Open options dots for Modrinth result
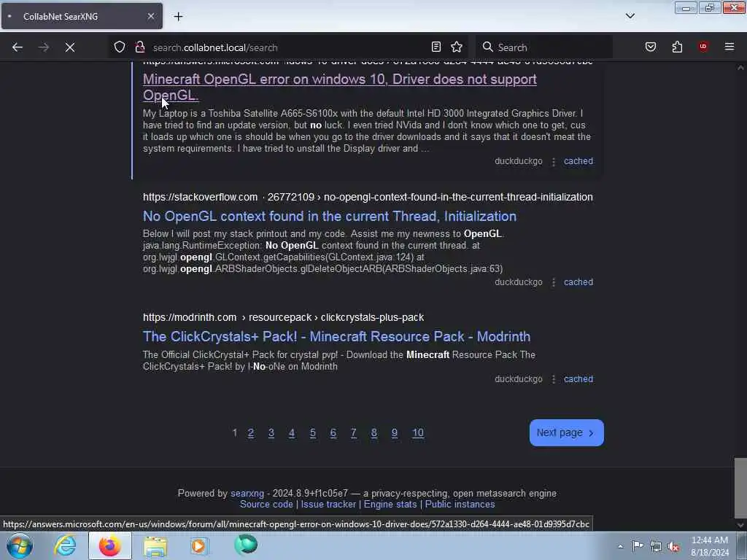This screenshot has height=560, width=747. coord(554,379)
